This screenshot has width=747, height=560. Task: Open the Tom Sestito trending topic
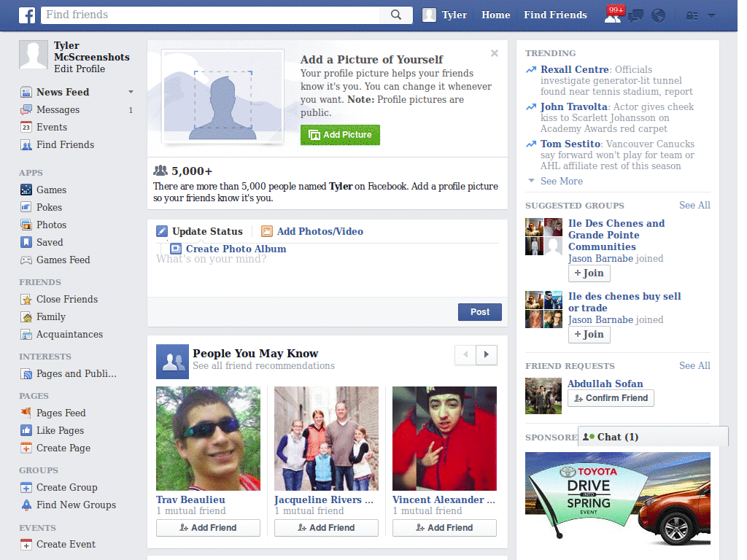tap(570, 144)
